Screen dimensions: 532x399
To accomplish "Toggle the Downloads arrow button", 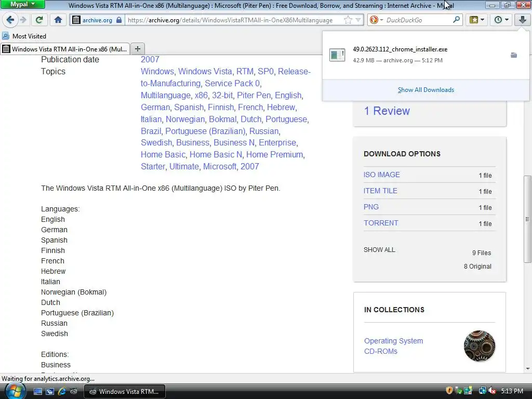I will pos(522,20).
